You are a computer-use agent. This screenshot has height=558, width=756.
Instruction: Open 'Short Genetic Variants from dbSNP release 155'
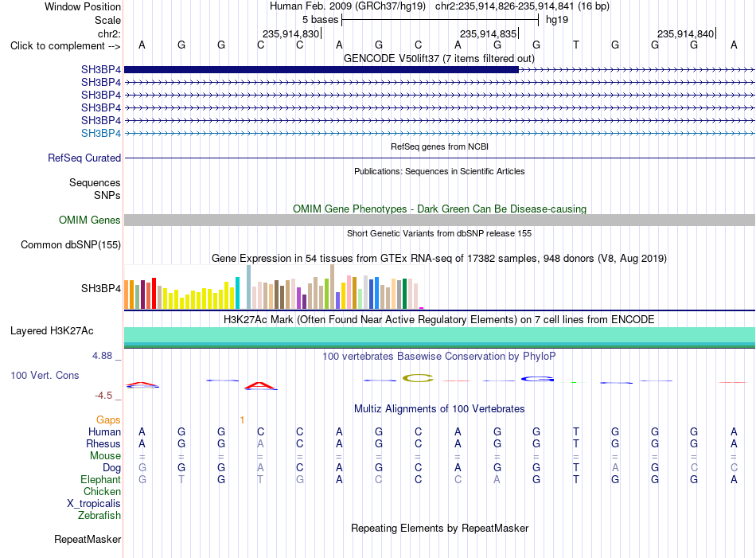(x=439, y=233)
